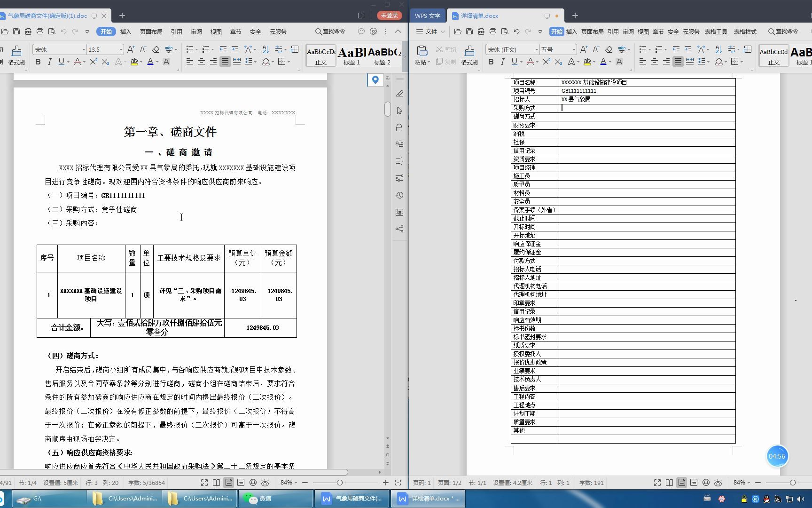Adjust zoom slider in left status bar
Screen dimensions: 812x508
[x=339, y=483]
